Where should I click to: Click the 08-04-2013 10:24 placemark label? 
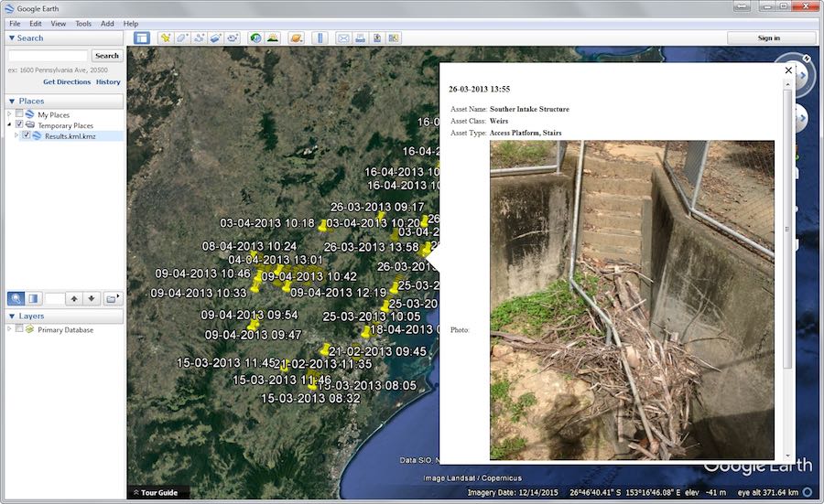coord(249,246)
